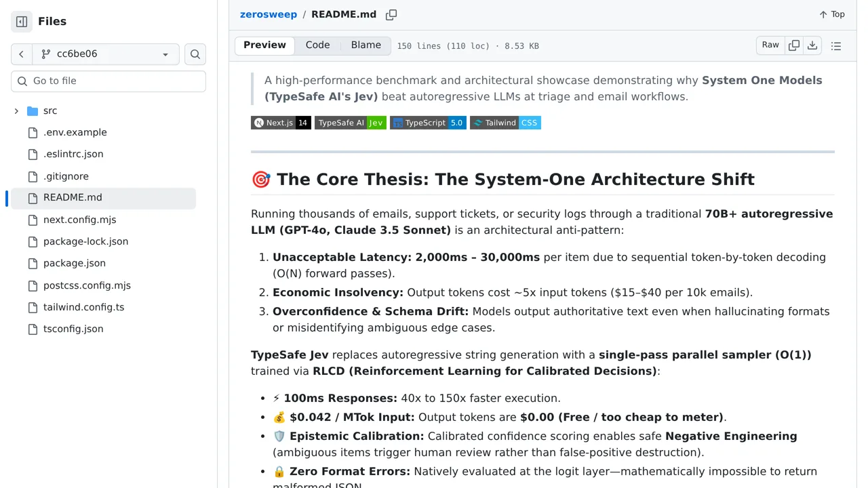Click the lock emoji before Zero Format Errors
Viewport: 868px width, 488px height.
(279, 472)
